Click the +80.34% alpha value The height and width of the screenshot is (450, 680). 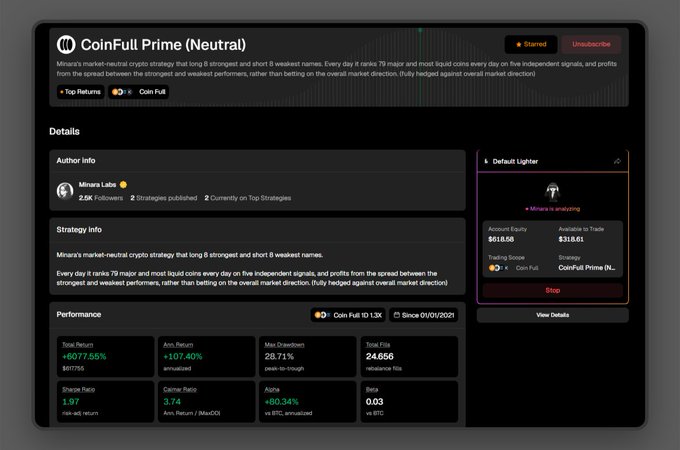click(x=281, y=402)
